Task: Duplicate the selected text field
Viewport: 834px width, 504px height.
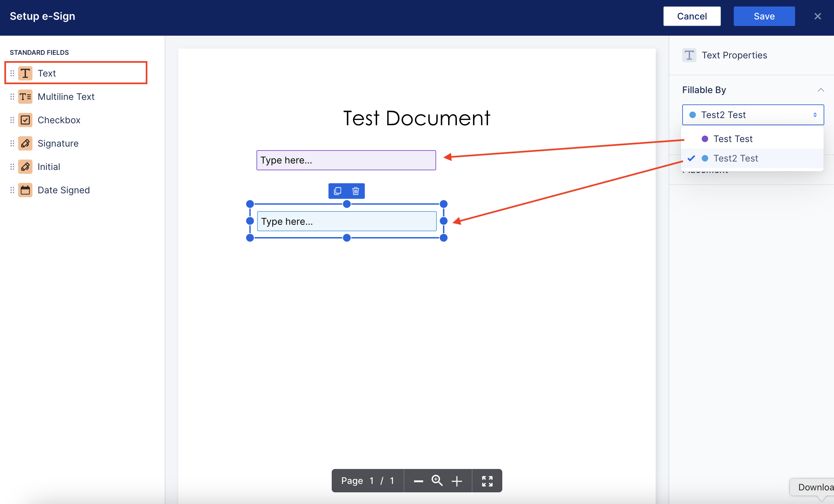Action: [338, 191]
